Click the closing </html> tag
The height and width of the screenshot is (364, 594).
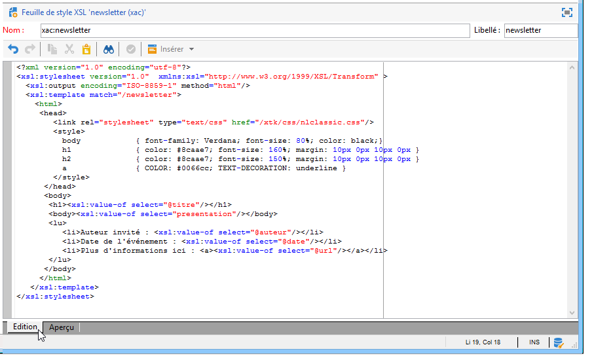pos(55,278)
